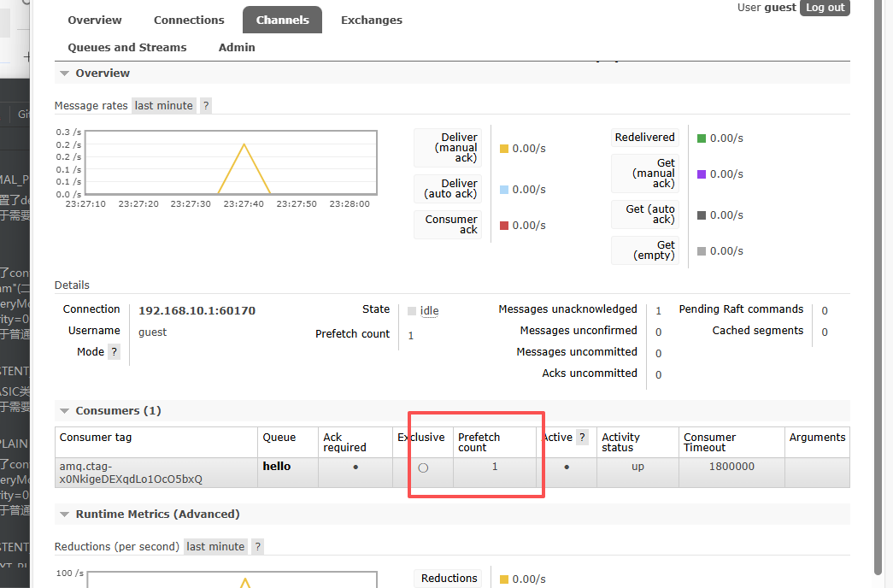This screenshot has width=893, height=588.
Task: Open the Reductions 'last minute' range selector
Action: pos(215,547)
